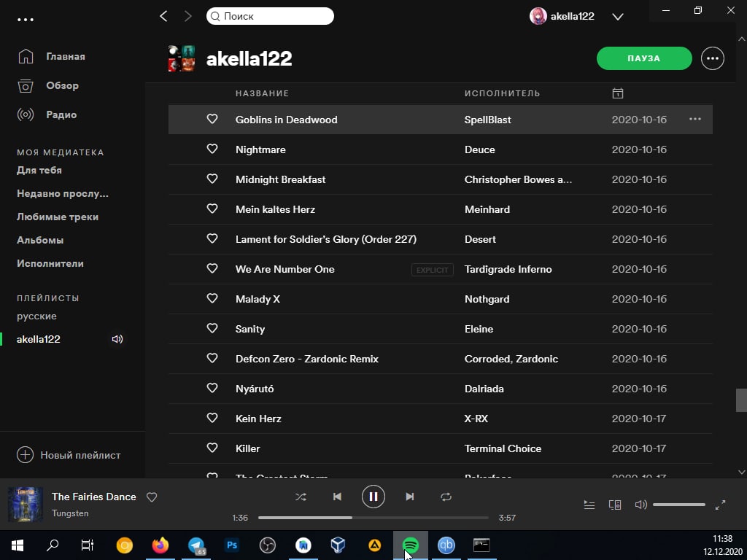This screenshot has height=560, width=747.
Task: Like the track Nyárutó
Action: point(212,388)
